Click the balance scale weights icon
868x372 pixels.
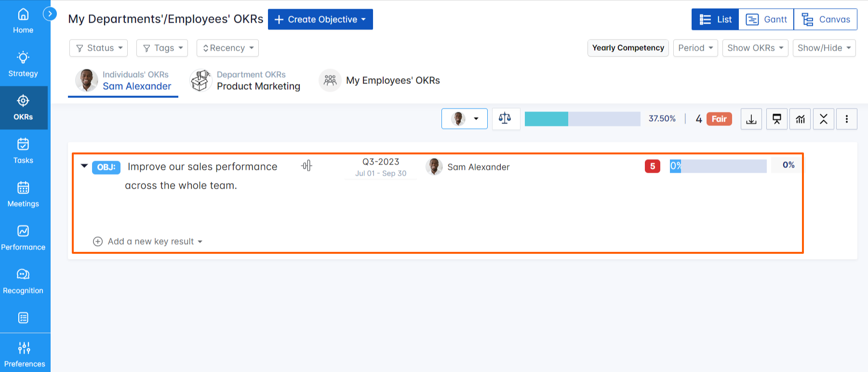tap(505, 119)
